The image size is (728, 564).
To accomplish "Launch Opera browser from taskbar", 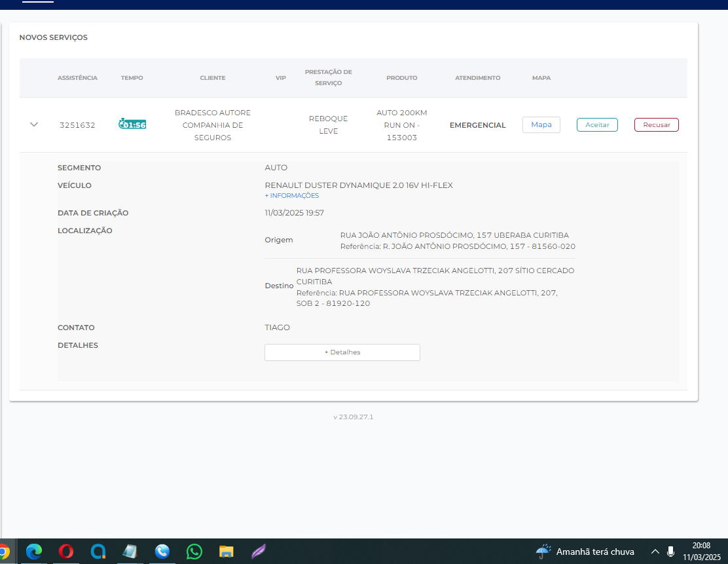I will coord(66,552).
